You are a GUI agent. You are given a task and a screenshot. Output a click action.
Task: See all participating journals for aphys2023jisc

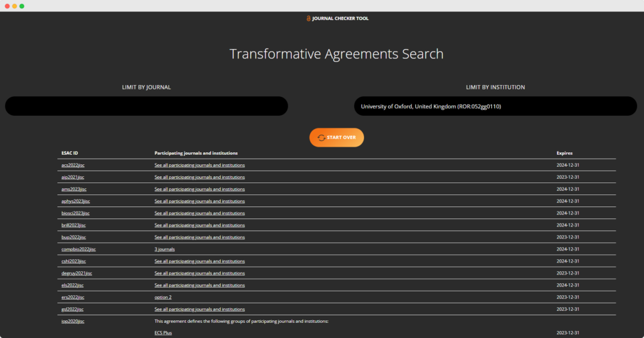199,201
